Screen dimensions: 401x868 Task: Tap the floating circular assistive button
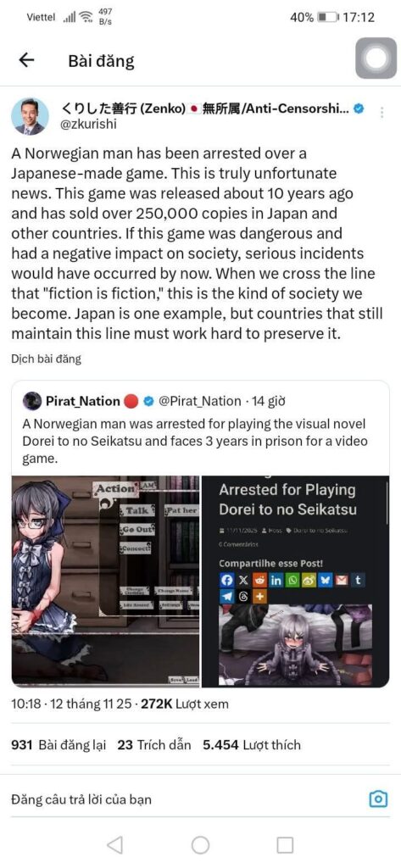376,59
